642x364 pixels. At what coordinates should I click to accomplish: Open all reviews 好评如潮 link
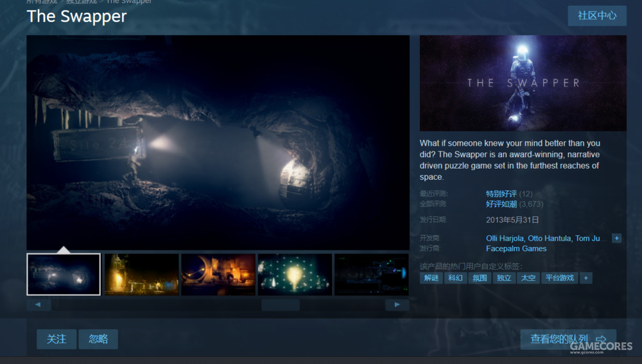pos(501,204)
